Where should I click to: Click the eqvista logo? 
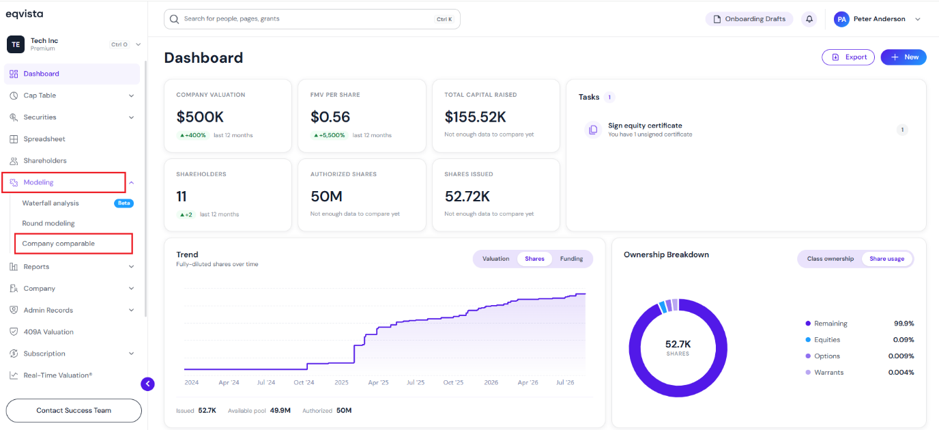(x=25, y=14)
